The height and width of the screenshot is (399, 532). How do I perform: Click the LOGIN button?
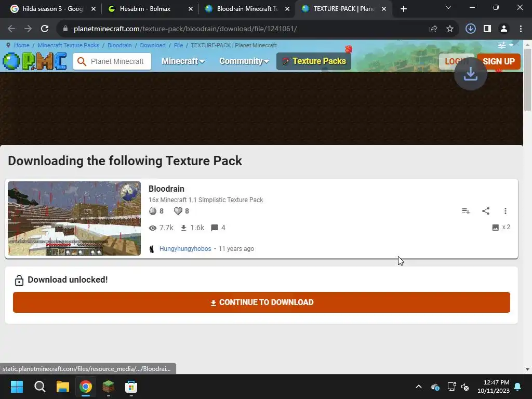[x=457, y=61]
